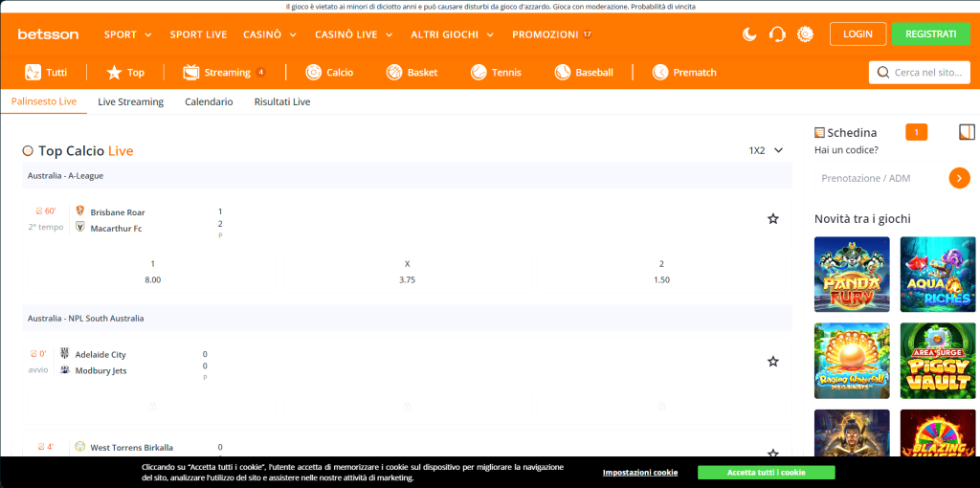Bet on Macarthur win 1.50

pos(661,272)
